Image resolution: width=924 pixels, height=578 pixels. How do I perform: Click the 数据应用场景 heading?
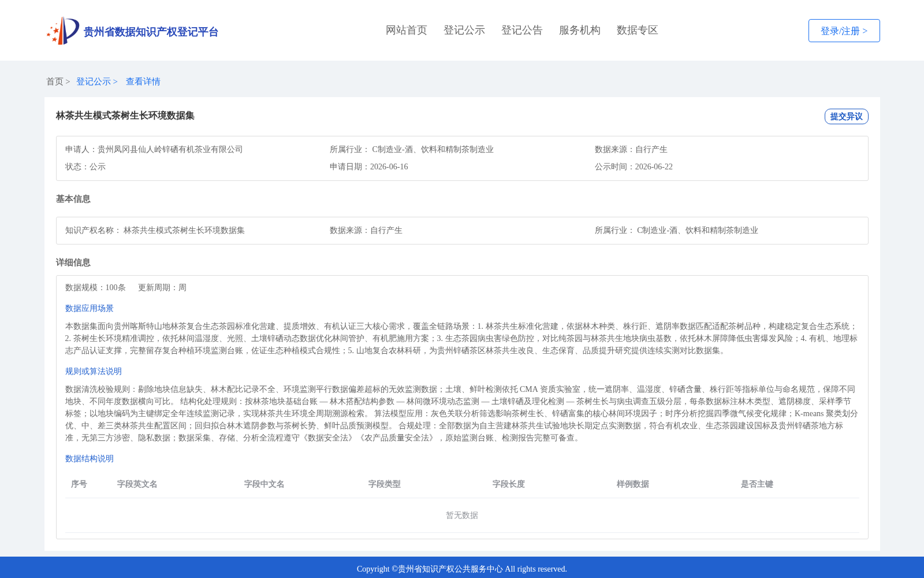point(90,308)
